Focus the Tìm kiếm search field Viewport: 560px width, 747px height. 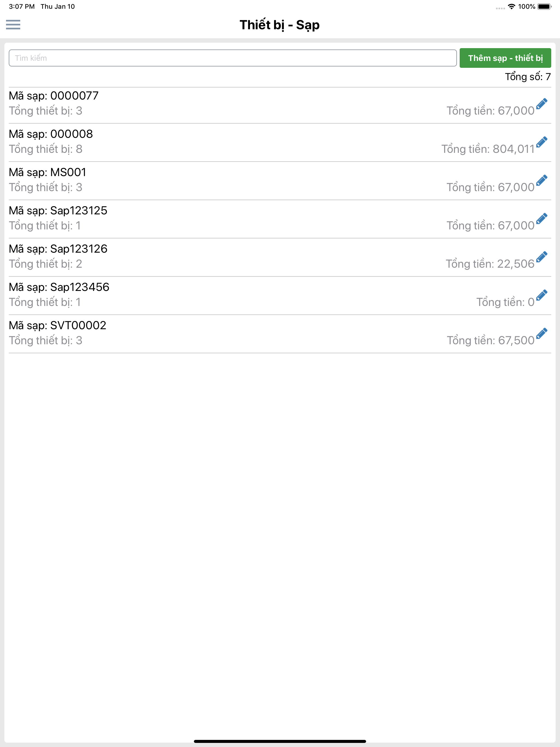point(233,58)
